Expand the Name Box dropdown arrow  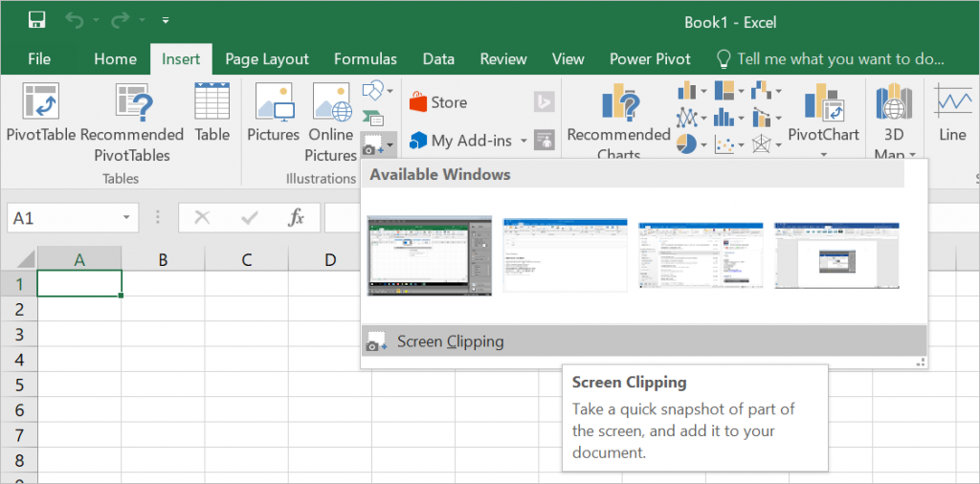[x=126, y=217]
